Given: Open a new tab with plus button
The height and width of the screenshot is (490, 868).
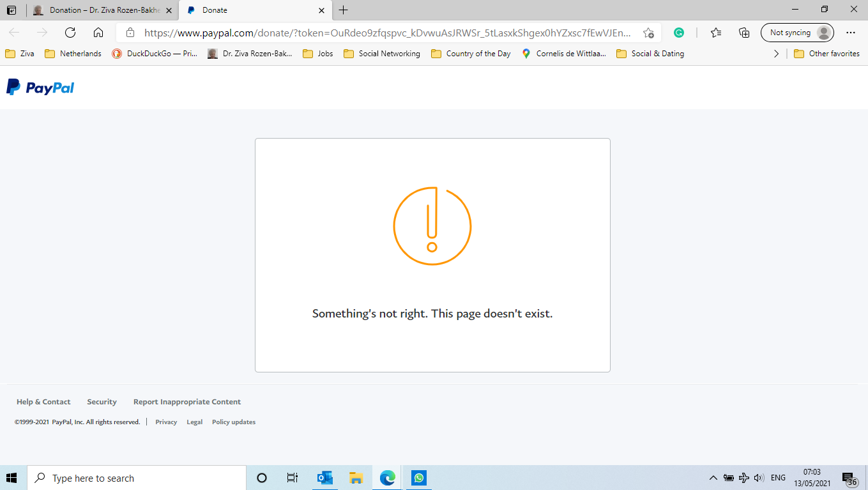Looking at the screenshot, I should [x=344, y=10].
